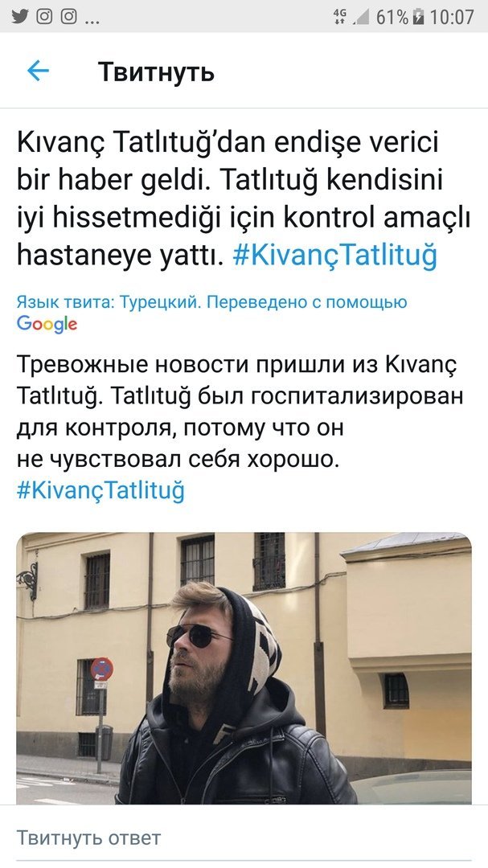Open the attached photo of the hooded man
This screenshot has width=488, height=868.
click(244, 668)
